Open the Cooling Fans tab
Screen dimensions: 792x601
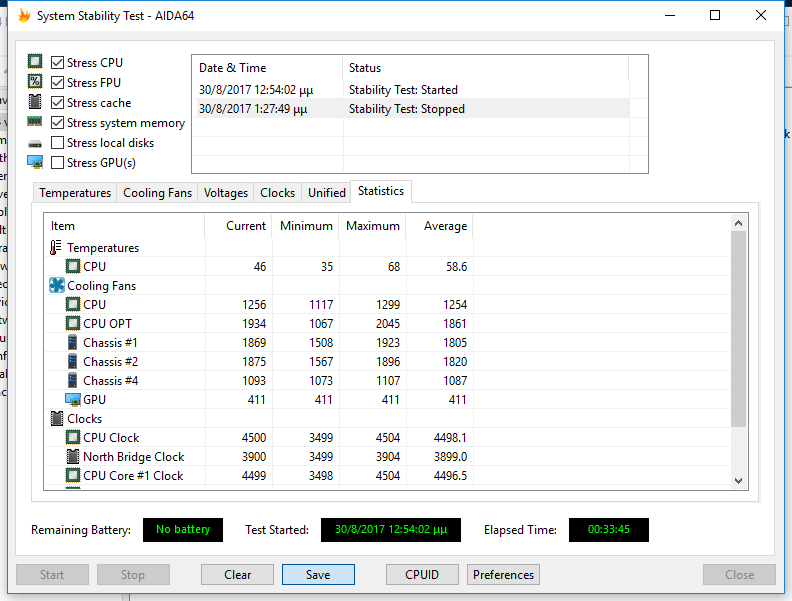[x=157, y=193]
